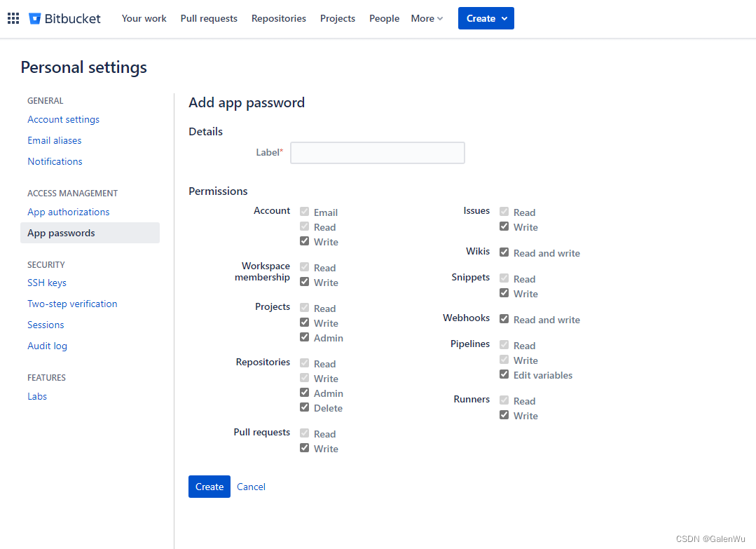Click the app switcher grid icon

tap(13, 18)
